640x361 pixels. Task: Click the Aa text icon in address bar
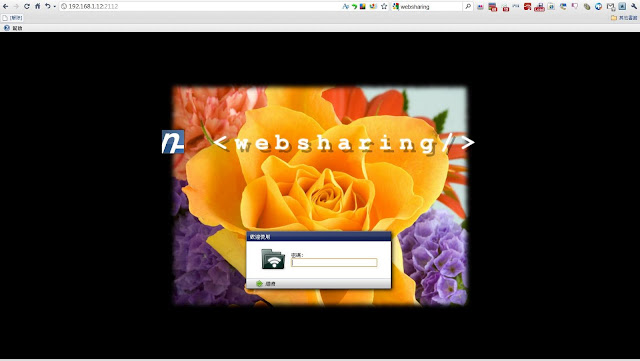345,7
